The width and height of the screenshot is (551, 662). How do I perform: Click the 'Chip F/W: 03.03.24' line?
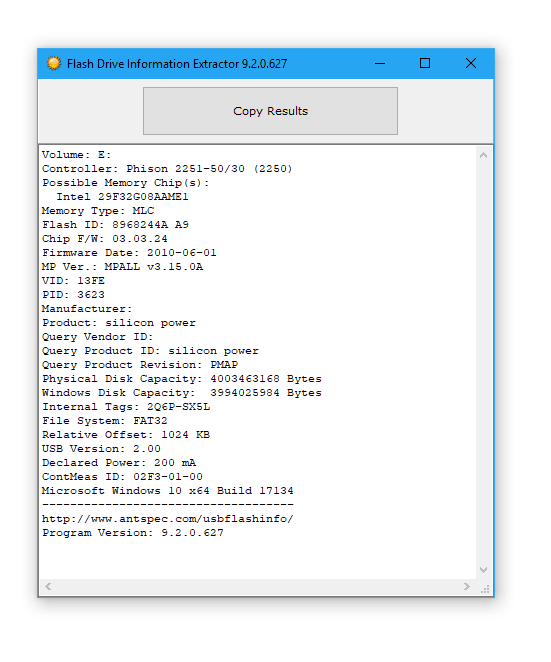pos(105,239)
